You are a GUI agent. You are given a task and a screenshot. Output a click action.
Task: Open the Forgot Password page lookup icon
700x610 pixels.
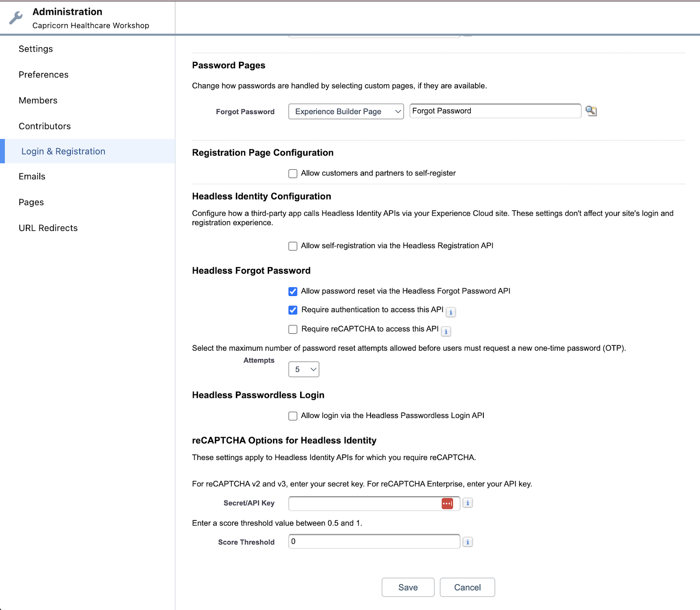591,111
